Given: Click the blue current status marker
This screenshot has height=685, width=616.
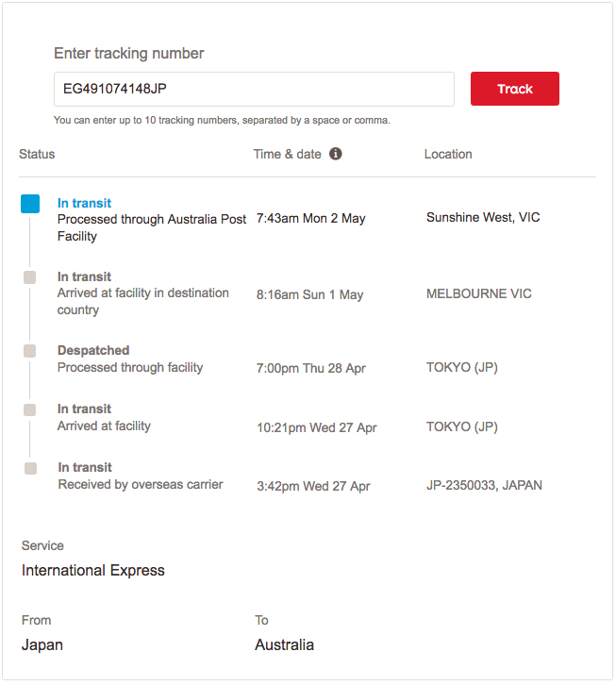Looking at the screenshot, I should click(30, 204).
